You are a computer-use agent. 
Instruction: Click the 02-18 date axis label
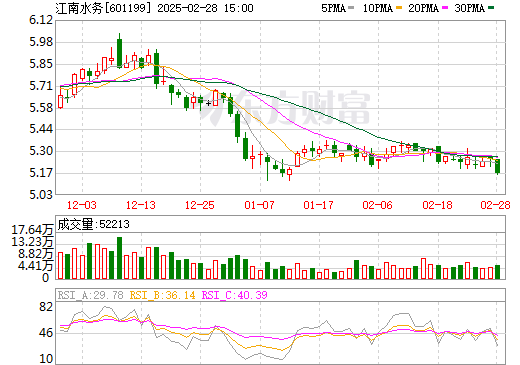click(437, 205)
